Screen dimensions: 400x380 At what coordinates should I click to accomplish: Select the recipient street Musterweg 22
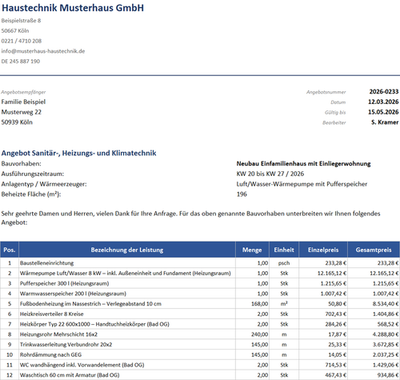click(21, 112)
